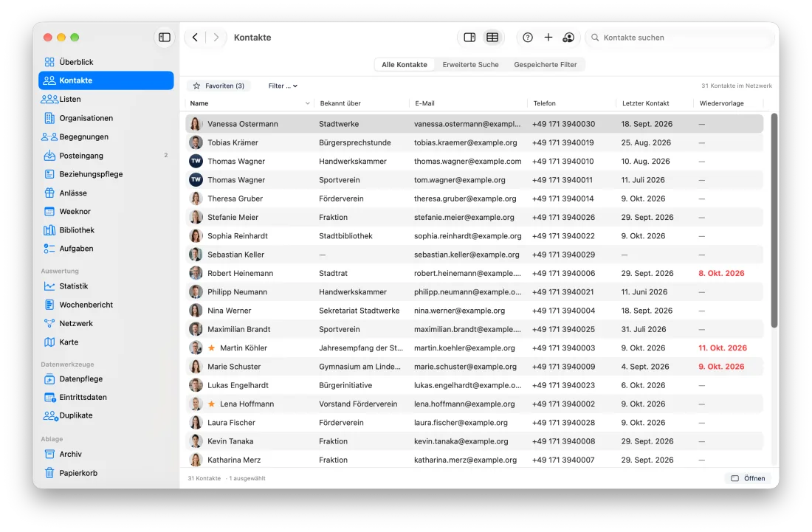Open Organisationen in the sidebar
812x532 pixels.
coord(106,118)
